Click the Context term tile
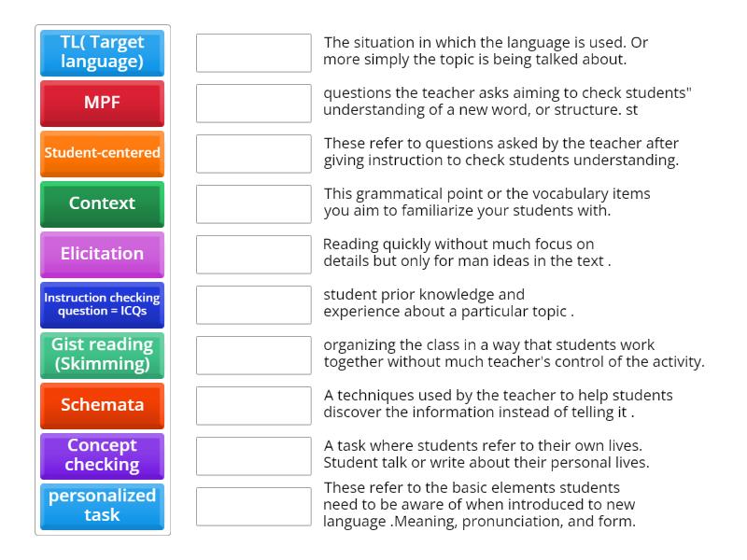 (x=101, y=203)
